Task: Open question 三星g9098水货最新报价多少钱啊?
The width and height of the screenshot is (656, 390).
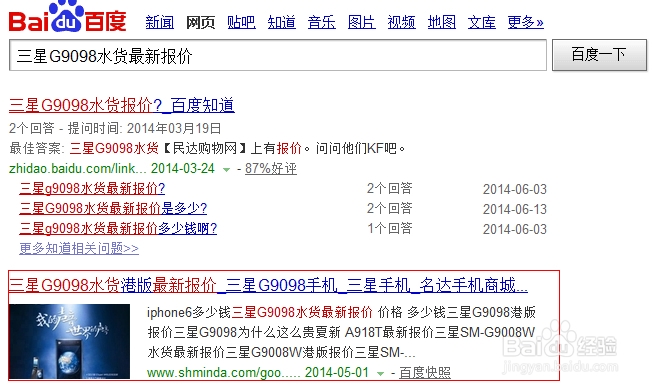Action: [118, 228]
